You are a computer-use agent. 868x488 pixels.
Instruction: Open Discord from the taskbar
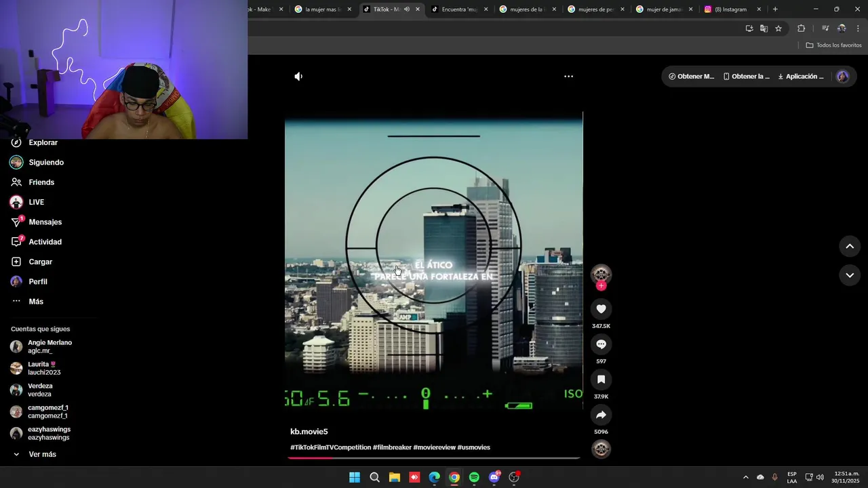point(494,477)
